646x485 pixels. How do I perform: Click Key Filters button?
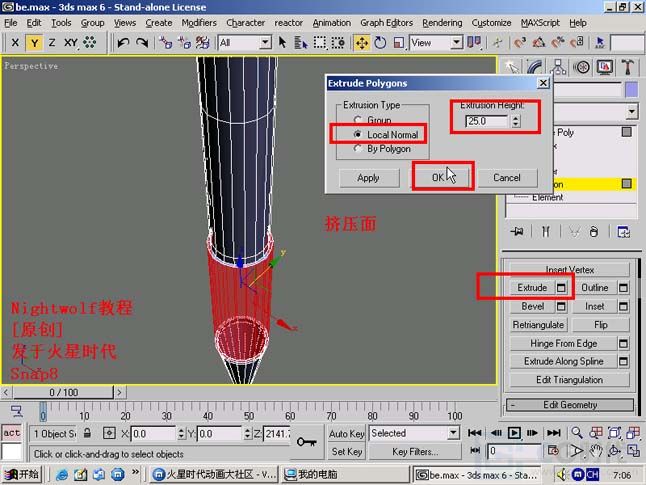click(x=415, y=452)
